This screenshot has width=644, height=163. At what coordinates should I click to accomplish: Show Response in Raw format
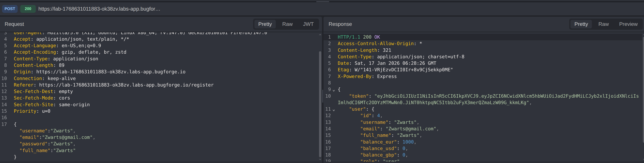603,24
